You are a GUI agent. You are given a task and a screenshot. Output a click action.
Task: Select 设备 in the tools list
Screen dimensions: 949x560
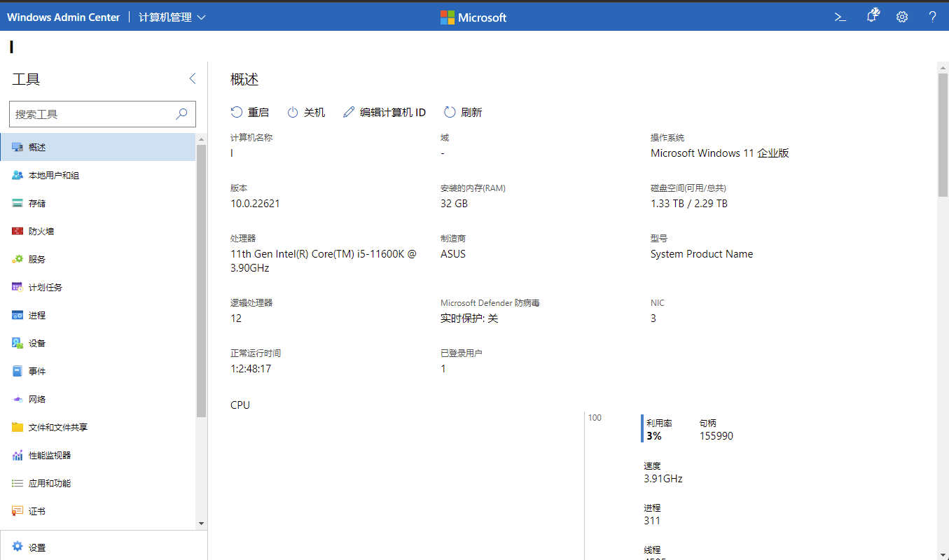click(98, 343)
